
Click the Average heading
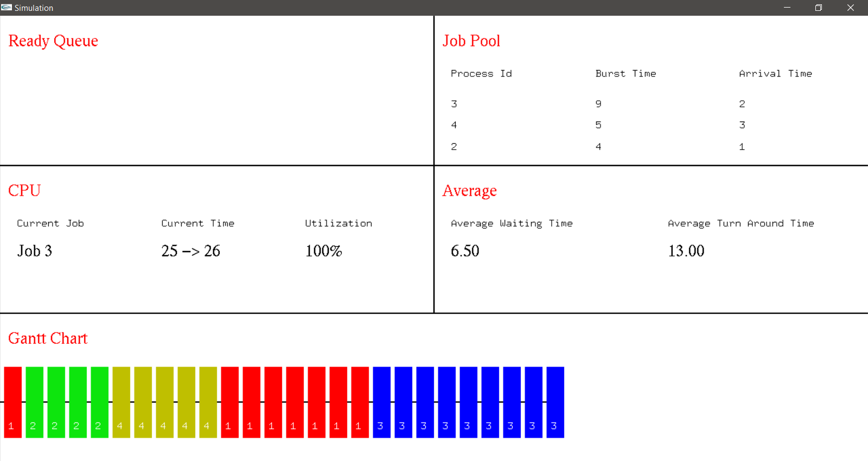tap(470, 191)
